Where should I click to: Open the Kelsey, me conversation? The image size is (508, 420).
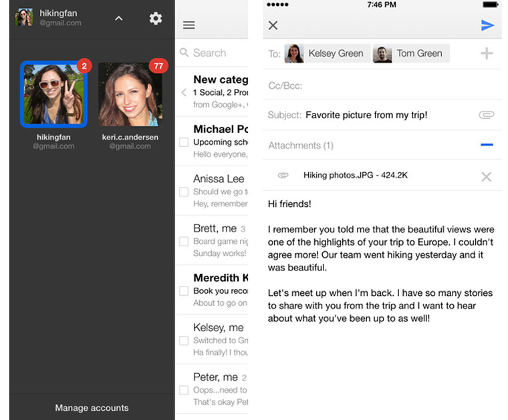coord(212,339)
